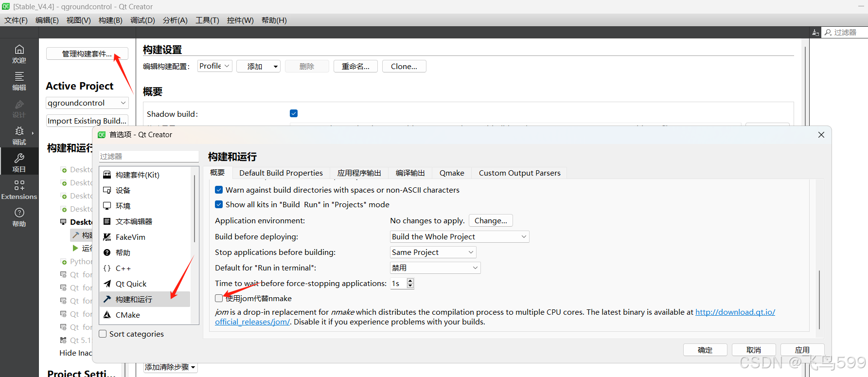The image size is (868, 377).
Task: Open Default for Run in terminal dropdown
Action: [435, 268]
